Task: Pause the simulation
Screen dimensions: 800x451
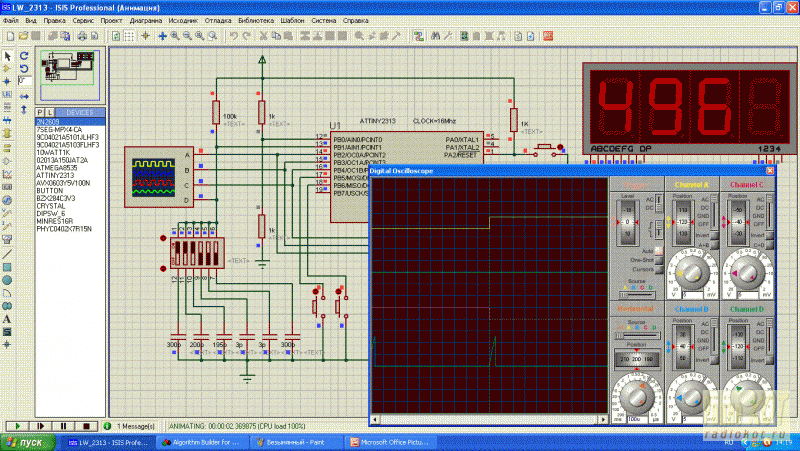Action: tap(63, 426)
